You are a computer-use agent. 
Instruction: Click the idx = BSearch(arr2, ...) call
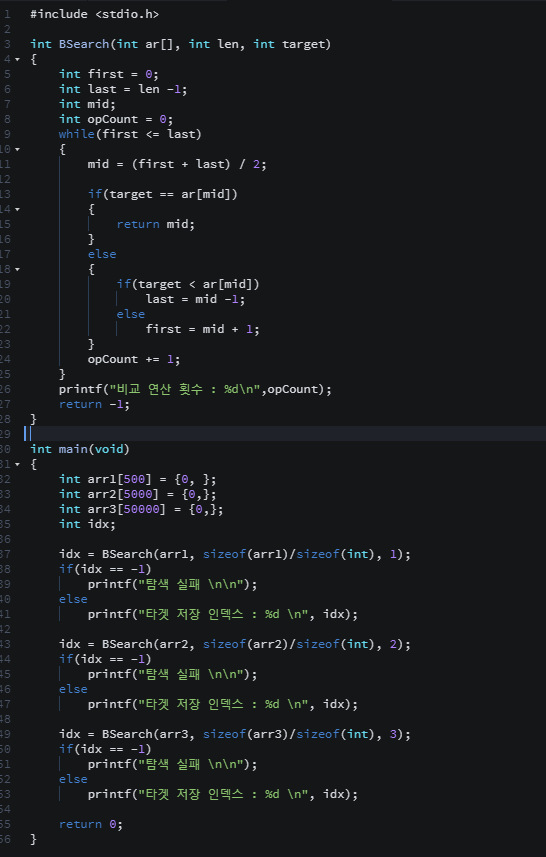point(234,644)
